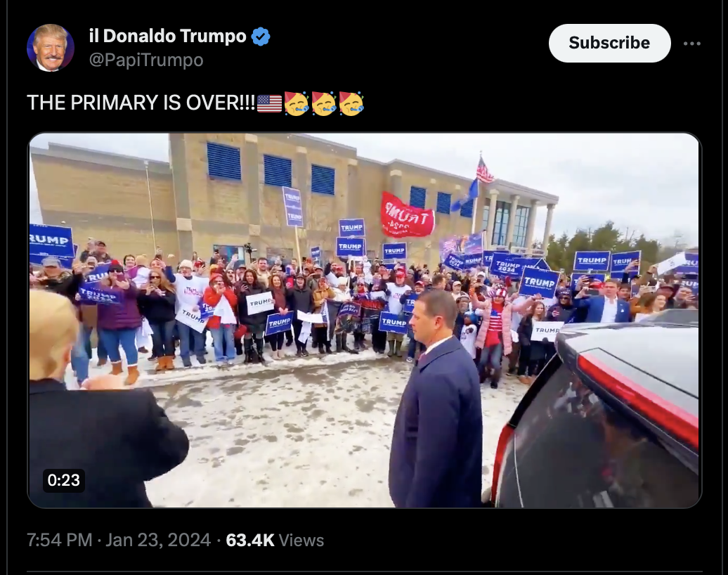Click the second party face emoji
The image size is (728, 575).
[x=324, y=103]
